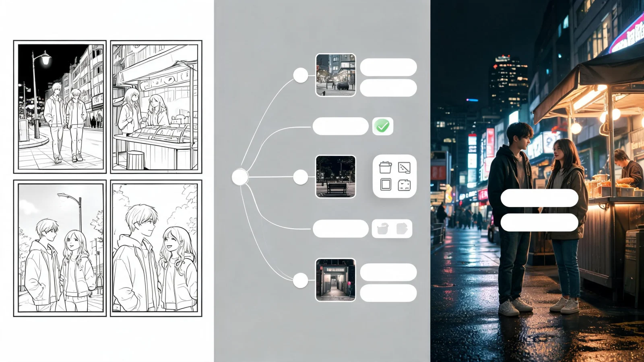The height and width of the screenshot is (362, 644).
Task: Click the brush-on-canvas icon in the grid
Action: pos(404,168)
